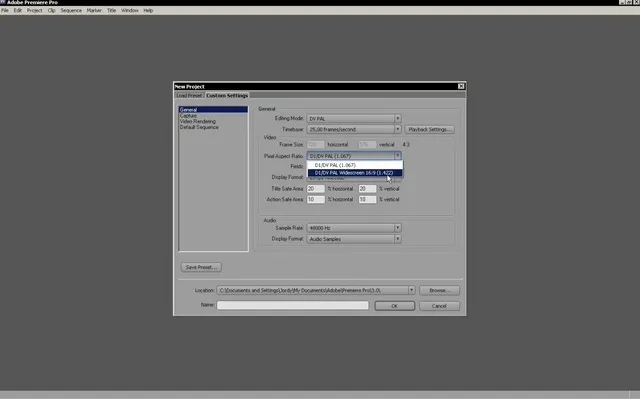
Task: Click the Action Safe Area horizontal field
Action: pos(316,200)
